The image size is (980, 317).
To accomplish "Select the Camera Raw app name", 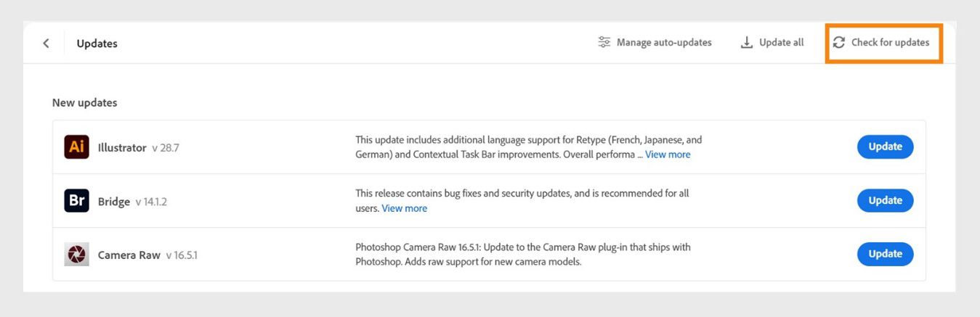I will click(x=129, y=255).
